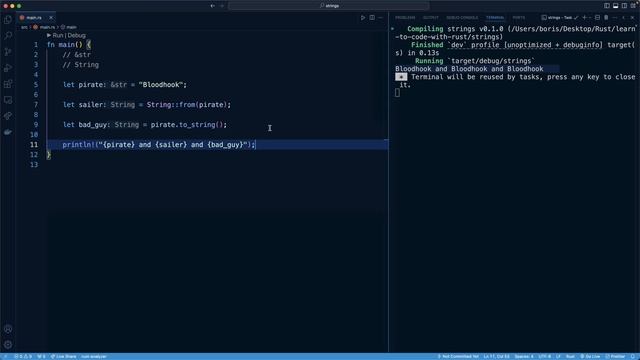Click the LF end-of-line indicator

coord(558,356)
